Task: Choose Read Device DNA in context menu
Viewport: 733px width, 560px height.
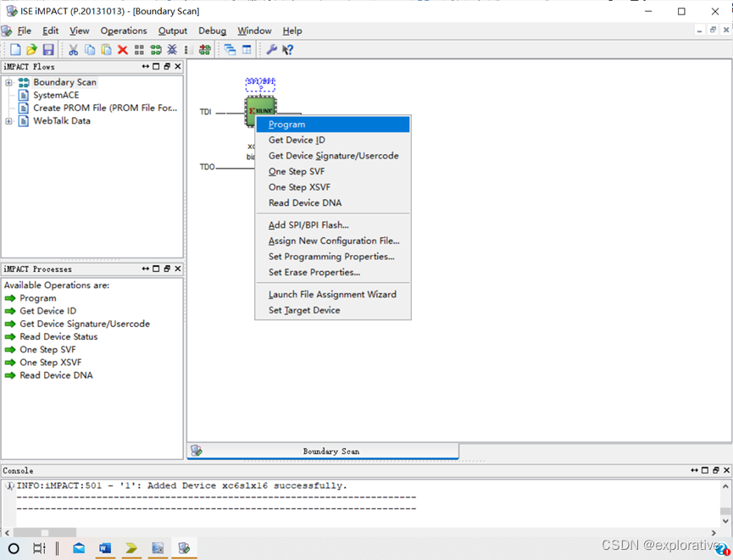Action: 333,202
